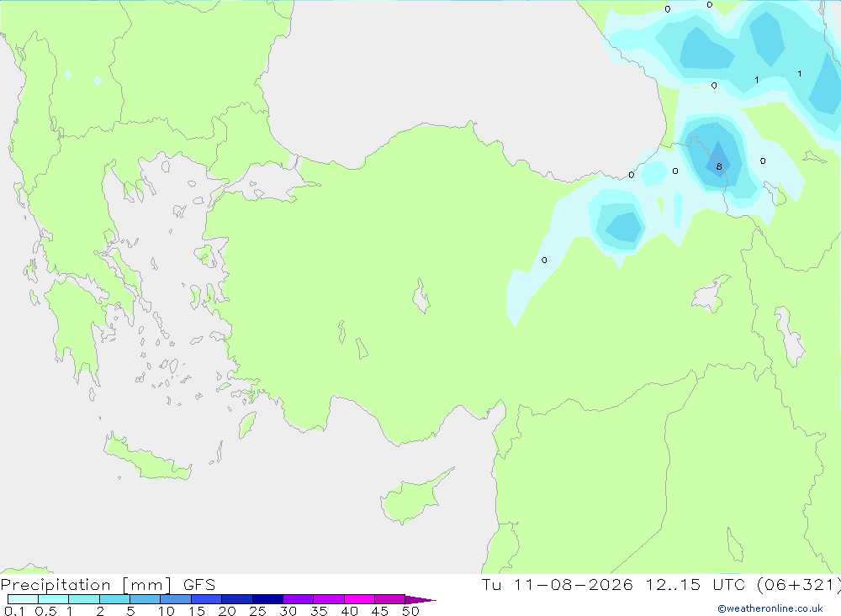Select the 1–2 mm legend color swatch

tap(84, 599)
